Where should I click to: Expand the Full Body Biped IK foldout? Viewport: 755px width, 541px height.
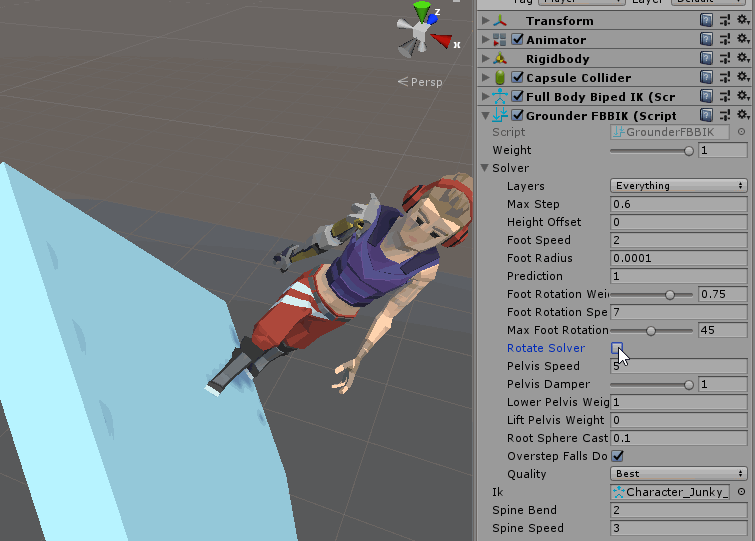485,96
